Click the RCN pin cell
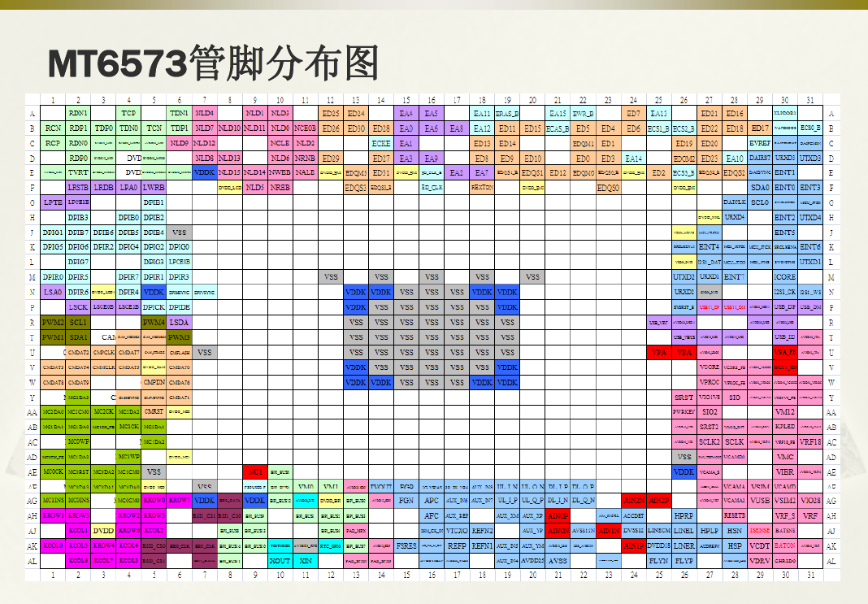Screen dimensions: 868x604 click(x=53, y=128)
